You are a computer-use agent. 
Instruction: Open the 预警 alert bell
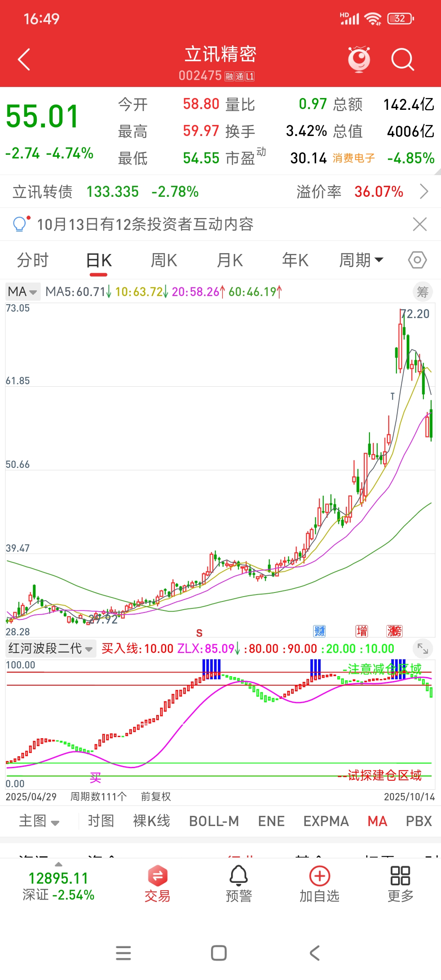click(x=239, y=884)
